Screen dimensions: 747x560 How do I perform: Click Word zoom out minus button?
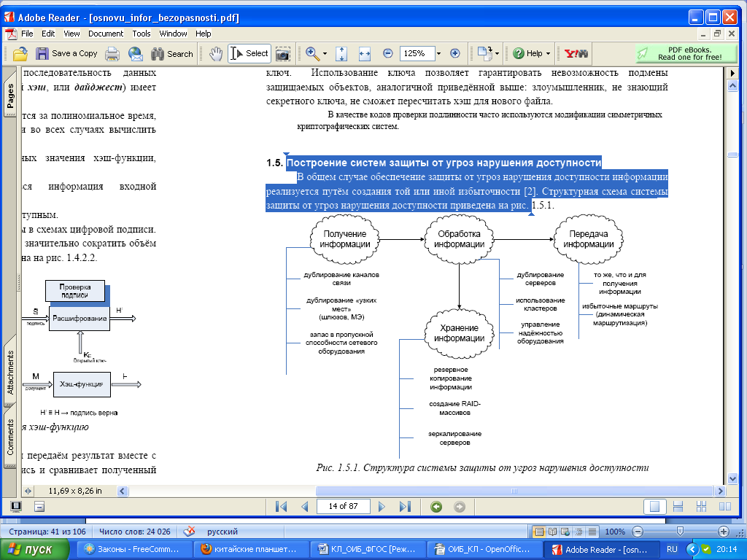point(638,532)
